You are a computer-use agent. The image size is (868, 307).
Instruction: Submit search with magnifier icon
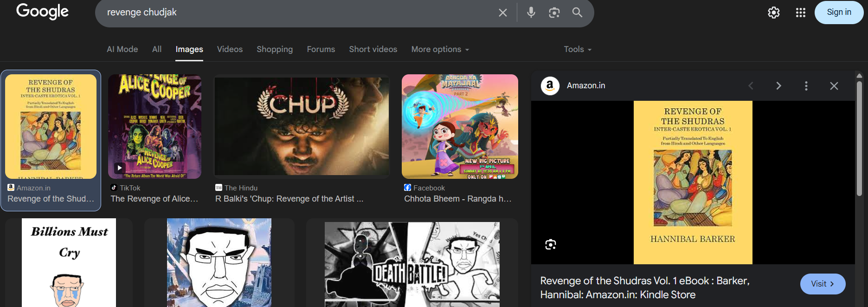click(x=577, y=13)
